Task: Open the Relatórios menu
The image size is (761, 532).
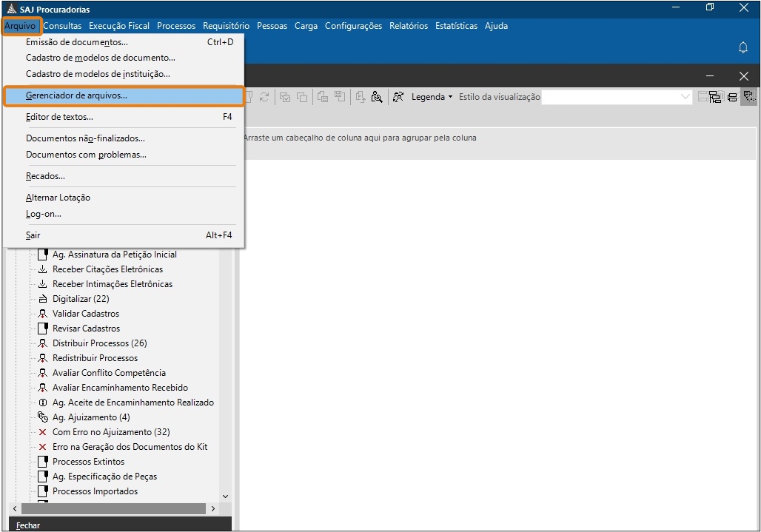Action: point(409,26)
